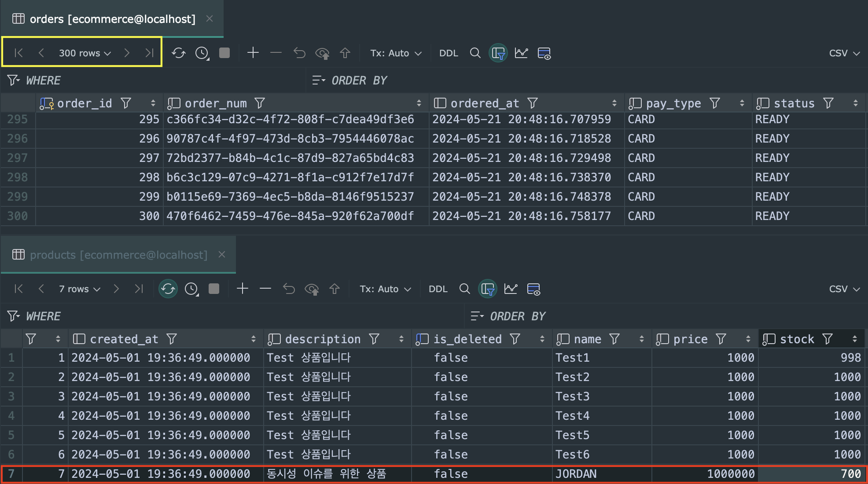
Task: Submit changes arrow in products toolbar
Action: 335,289
